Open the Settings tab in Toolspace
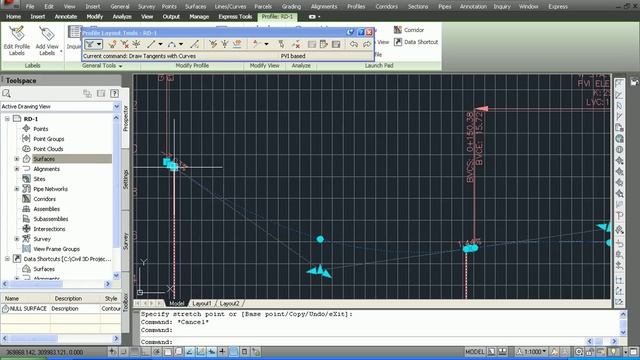Screen dimensions: 640x360 click(x=125, y=179)
